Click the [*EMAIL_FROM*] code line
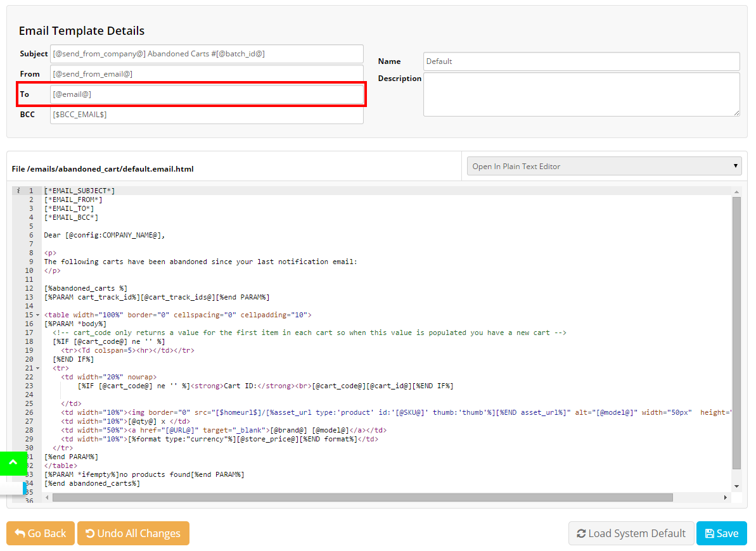Viewport: 756px width, 551px height. (x=74, y=199)
